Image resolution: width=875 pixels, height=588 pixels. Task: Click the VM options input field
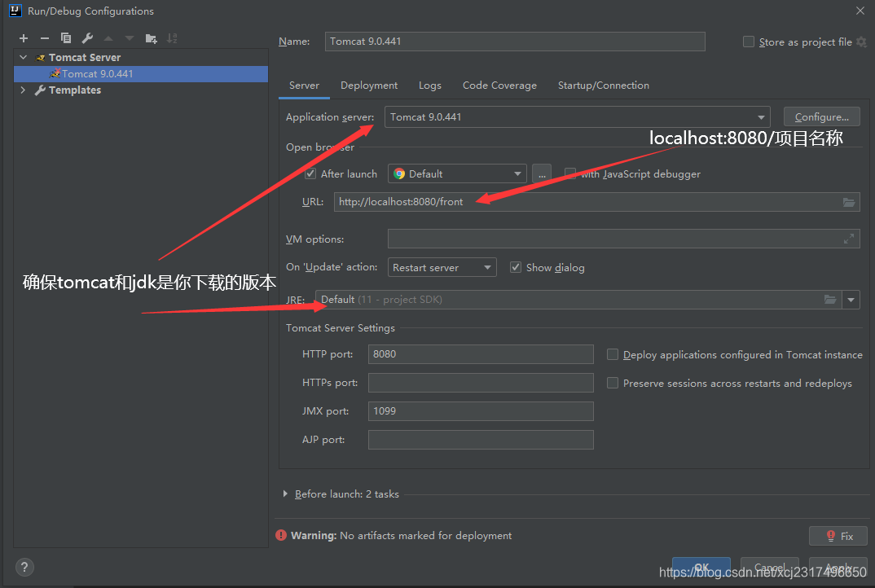624,239
